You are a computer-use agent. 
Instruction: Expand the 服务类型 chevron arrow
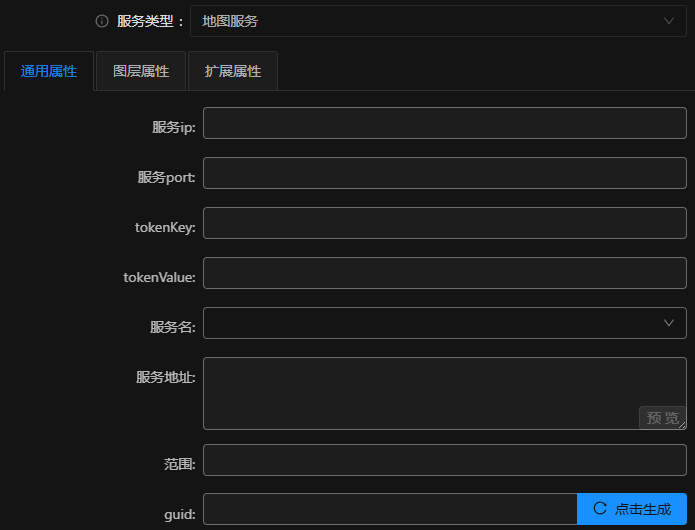(669, 21)
